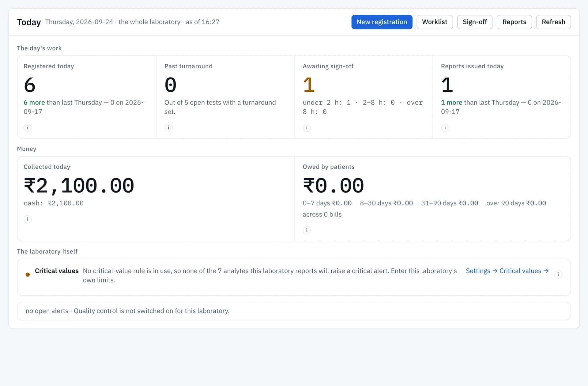Open the Worklist

(x=435, y=22)
